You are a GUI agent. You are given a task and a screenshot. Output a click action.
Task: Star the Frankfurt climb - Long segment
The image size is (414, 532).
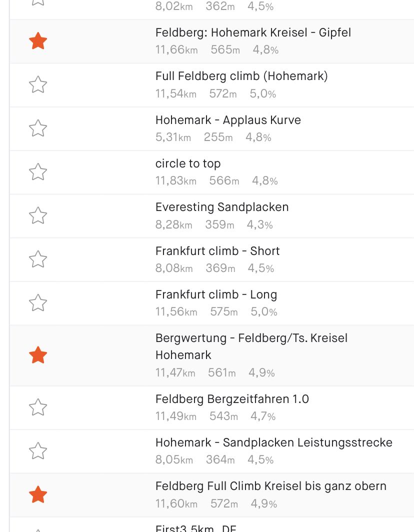38,303
